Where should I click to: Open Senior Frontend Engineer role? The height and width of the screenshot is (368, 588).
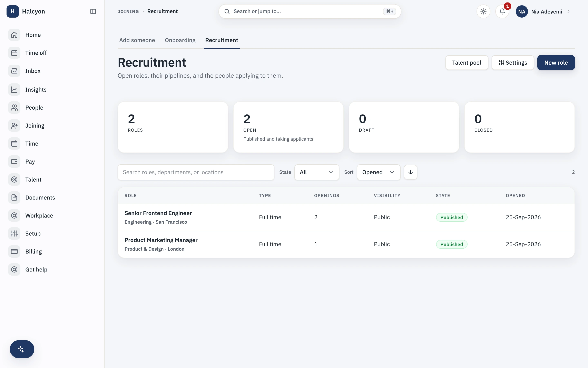pyautogui.click(x=158, y=213)
